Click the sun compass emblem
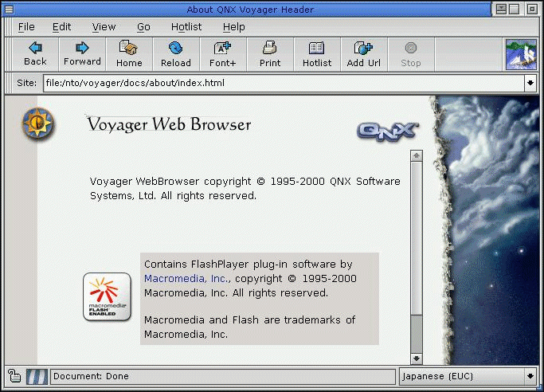Image resolution: width=544 pixels, height=392 pixels. click(x=37, y=123)
